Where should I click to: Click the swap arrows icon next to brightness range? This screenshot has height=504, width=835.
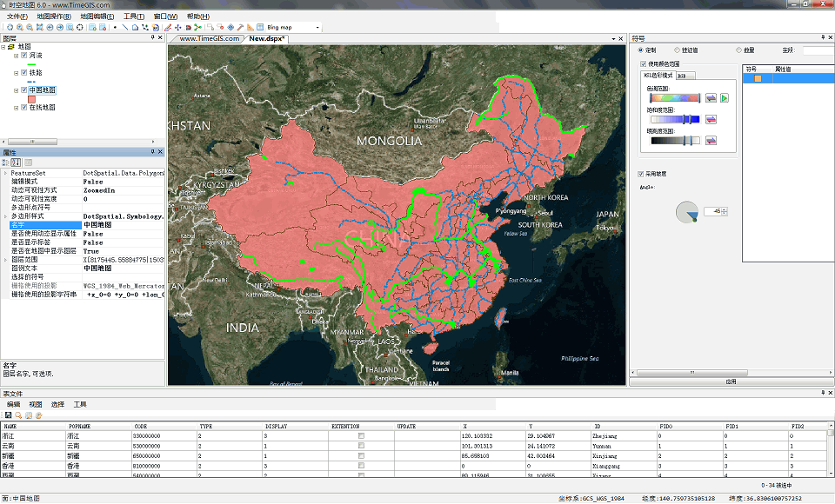coord(711,140)
